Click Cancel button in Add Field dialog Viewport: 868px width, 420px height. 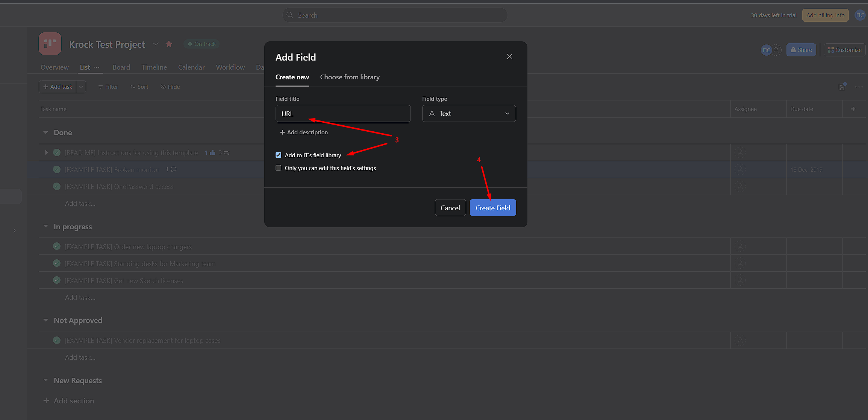coord(450,208)
